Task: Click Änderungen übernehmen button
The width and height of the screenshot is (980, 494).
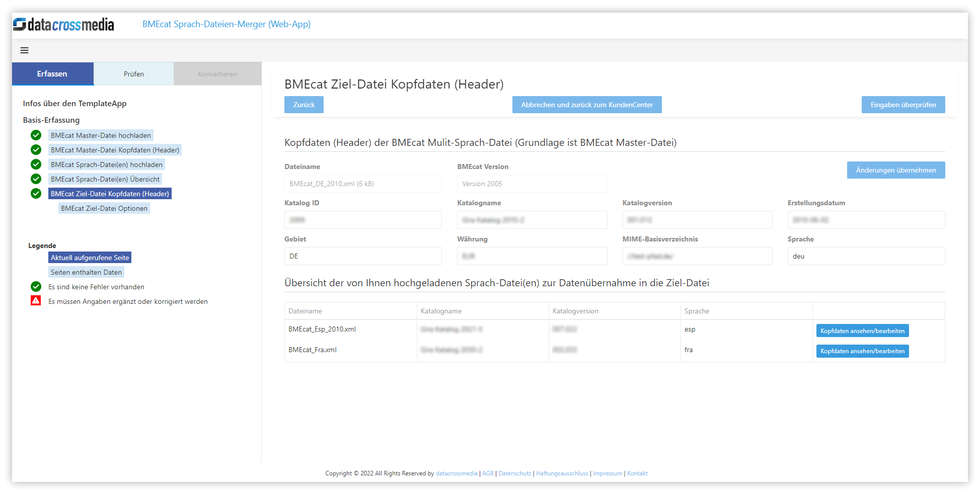Action: 896,170
